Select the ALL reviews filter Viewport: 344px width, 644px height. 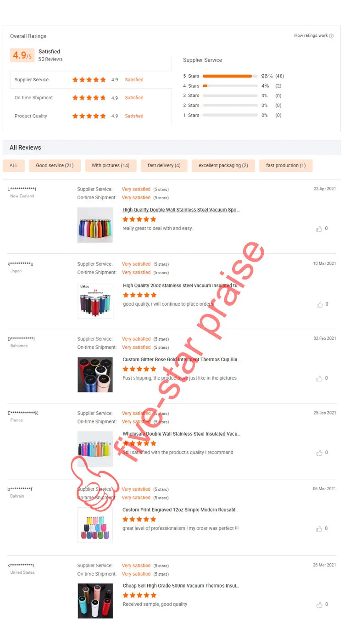click(x=14, y=166)
